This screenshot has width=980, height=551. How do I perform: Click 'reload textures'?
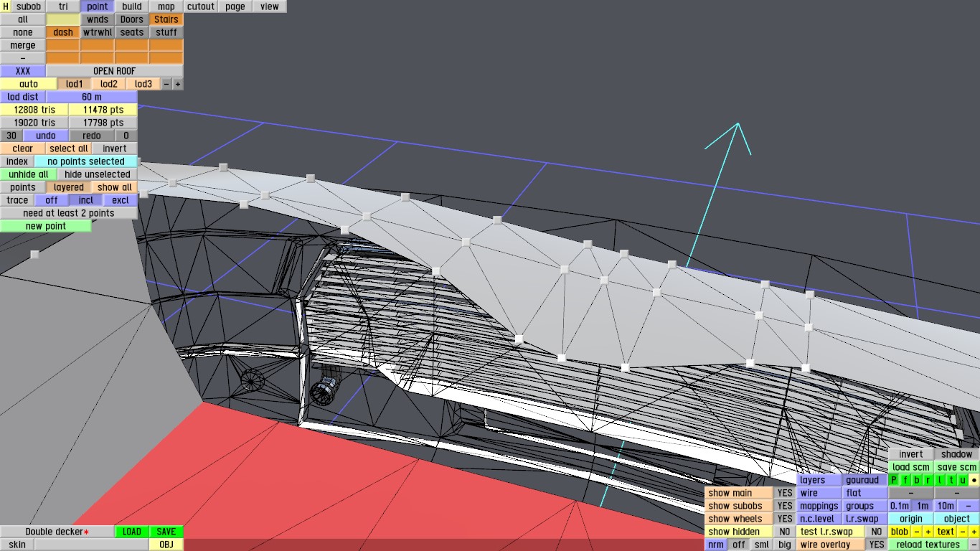coord(928,545)
